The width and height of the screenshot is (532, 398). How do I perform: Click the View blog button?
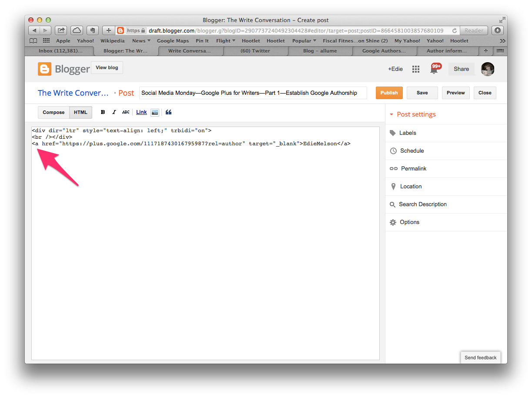[x=107, y=68]
